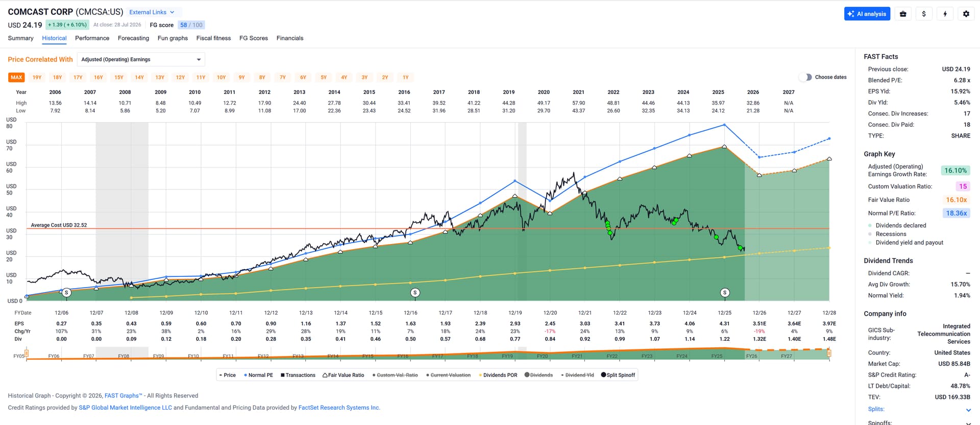Enable the struck-through Dividends legend item

(538, 375)
